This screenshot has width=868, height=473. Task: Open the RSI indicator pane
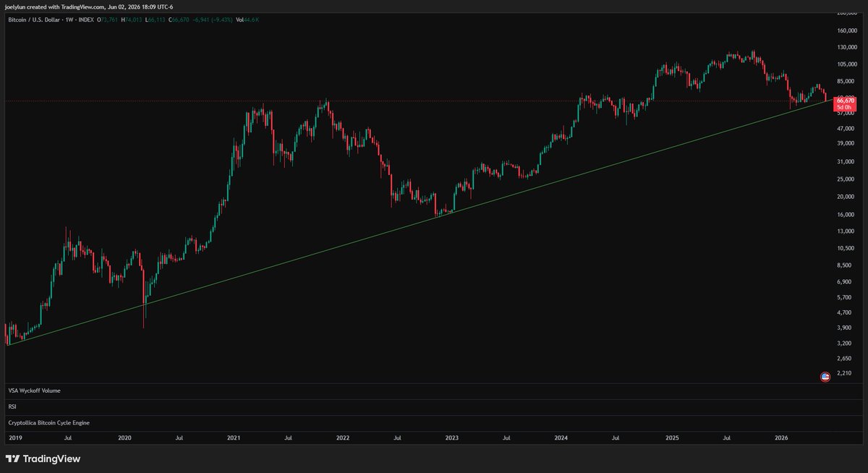tap(12, 406)
